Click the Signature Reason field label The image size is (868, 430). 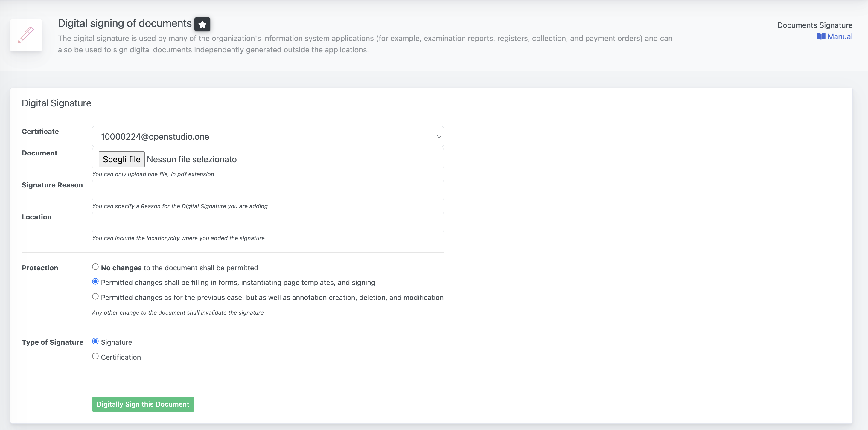click(x=52, y=185)
